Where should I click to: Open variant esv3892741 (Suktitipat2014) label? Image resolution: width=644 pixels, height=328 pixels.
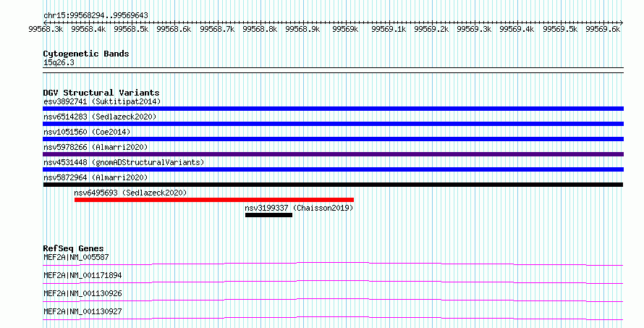(x=102, y=101)
